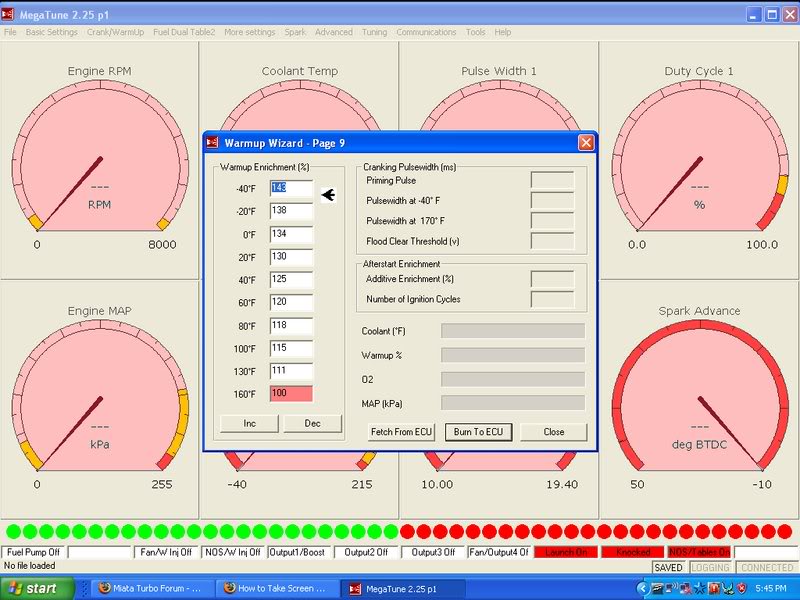Click the 100°F enrichment input showing 115
800x600 pixels.
click(x=291, y=348)
